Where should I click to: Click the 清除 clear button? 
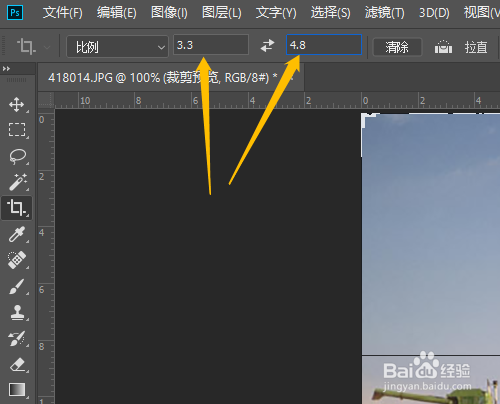click(x=397, y=47)
